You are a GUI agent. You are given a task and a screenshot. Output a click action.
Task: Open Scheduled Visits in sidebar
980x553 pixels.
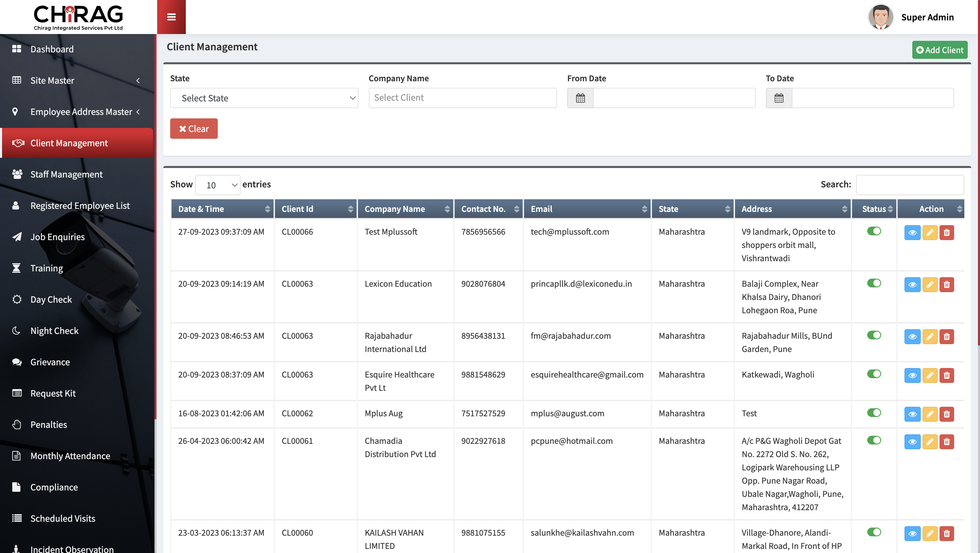tap(77, 518)
